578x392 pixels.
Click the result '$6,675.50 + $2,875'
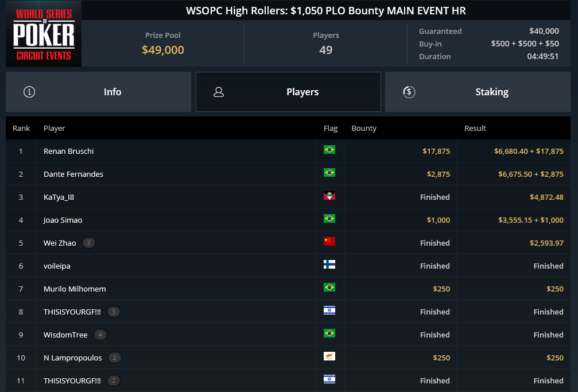531,174
